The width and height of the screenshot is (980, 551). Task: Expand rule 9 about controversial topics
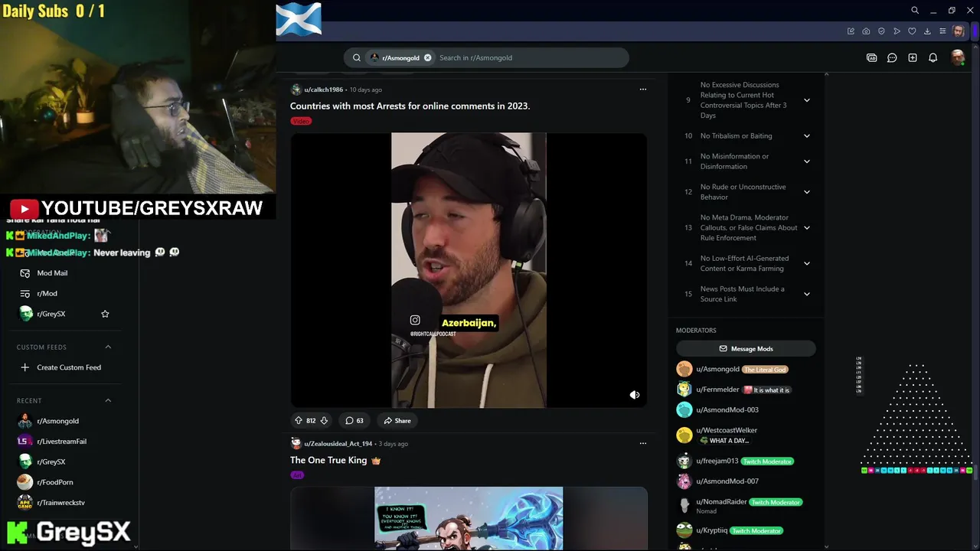[x=807, y=100]
